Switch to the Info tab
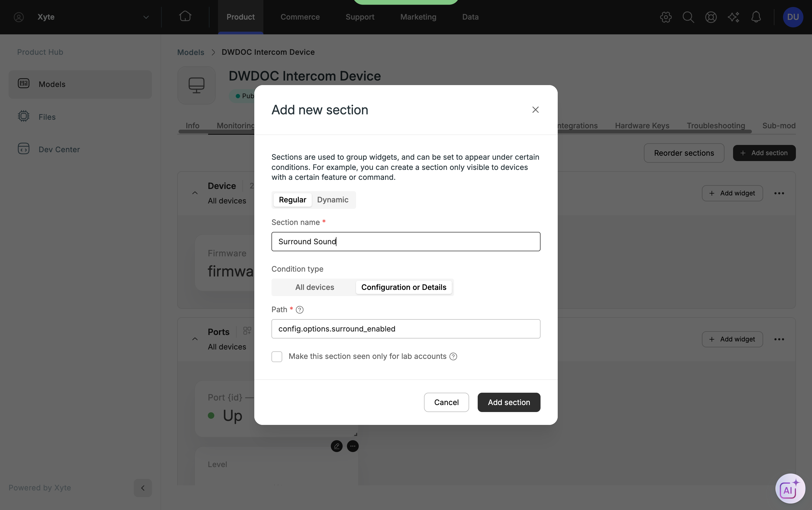This screenshot has width=812, height=510. coord(193,125)
